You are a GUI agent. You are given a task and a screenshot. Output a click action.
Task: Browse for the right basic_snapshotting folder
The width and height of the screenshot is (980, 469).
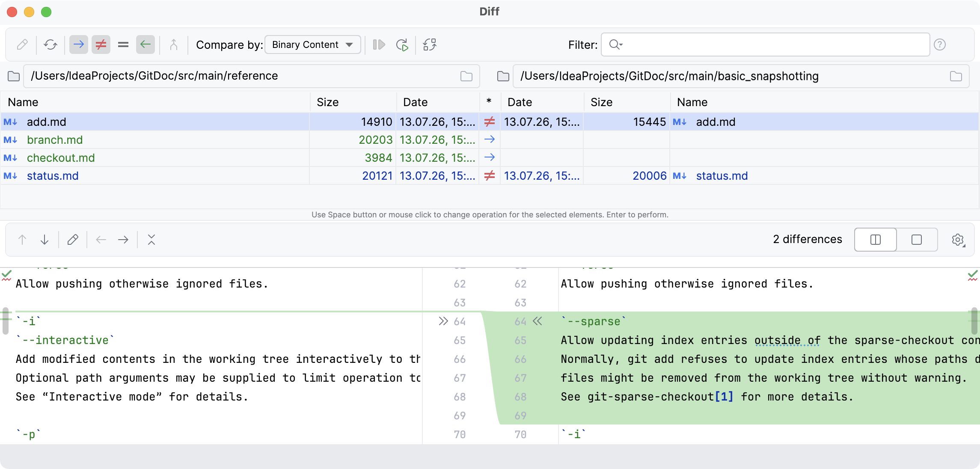[956, 76]
